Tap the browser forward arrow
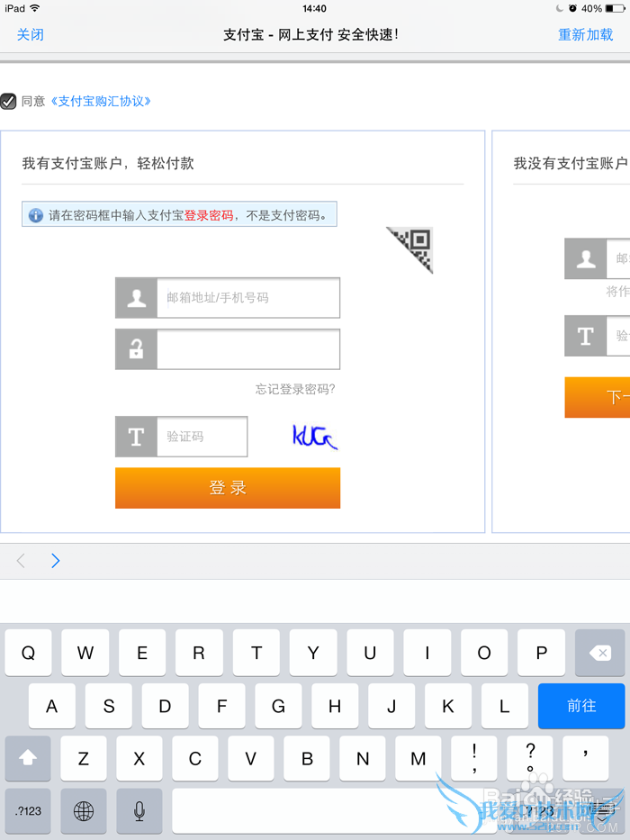 [55, 561]
